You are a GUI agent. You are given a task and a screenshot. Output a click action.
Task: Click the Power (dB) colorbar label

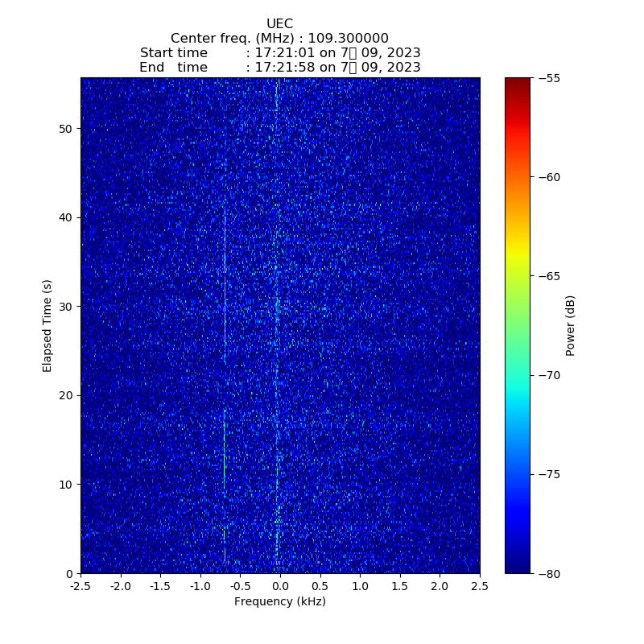coord(571,325)
